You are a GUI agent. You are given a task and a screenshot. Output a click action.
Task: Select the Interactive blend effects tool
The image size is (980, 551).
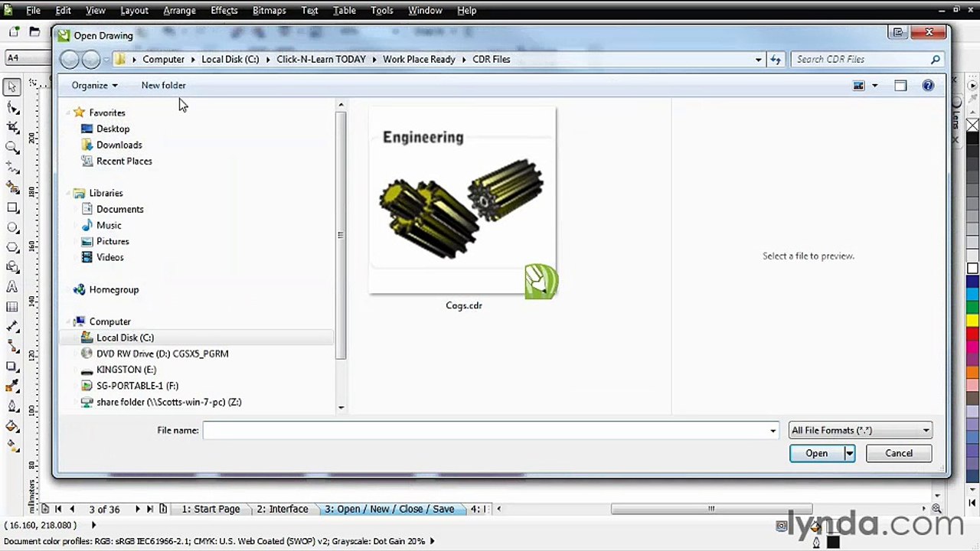[12, 367]
